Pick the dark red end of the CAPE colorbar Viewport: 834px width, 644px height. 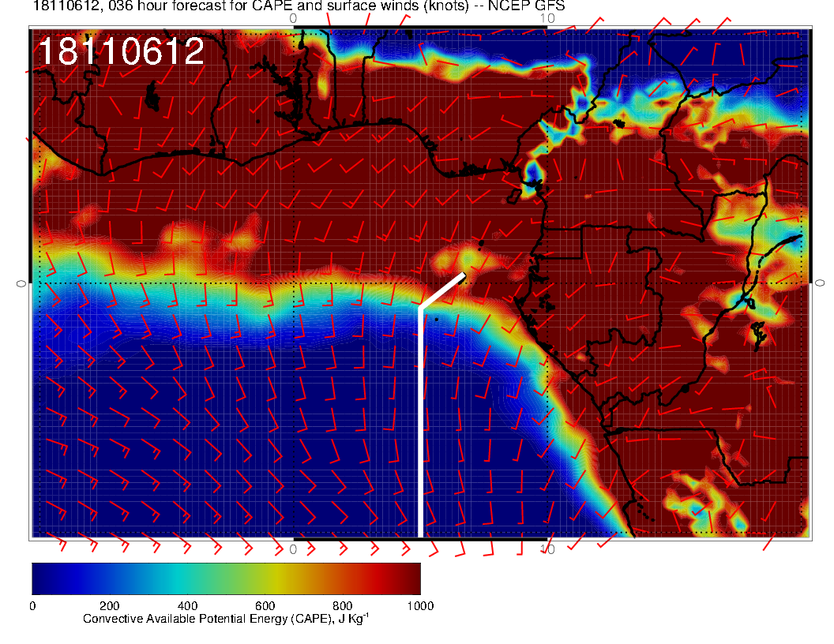click(412, 578)
